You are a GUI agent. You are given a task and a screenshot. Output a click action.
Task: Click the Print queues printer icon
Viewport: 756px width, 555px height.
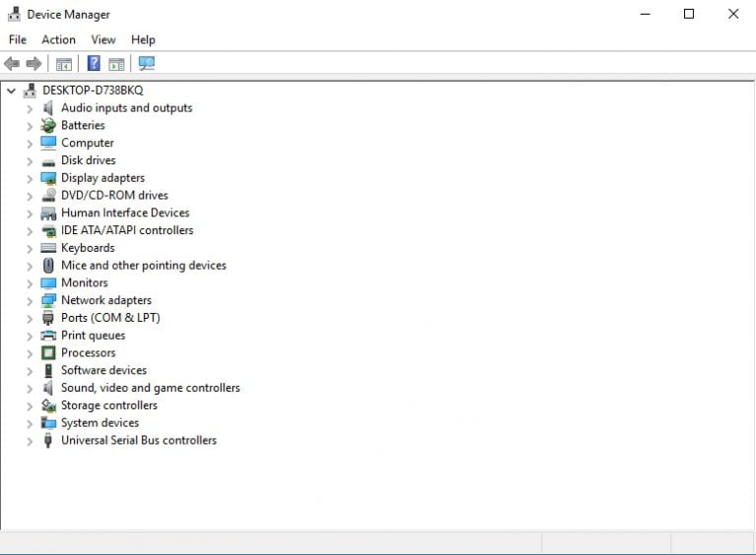(48, 336)
